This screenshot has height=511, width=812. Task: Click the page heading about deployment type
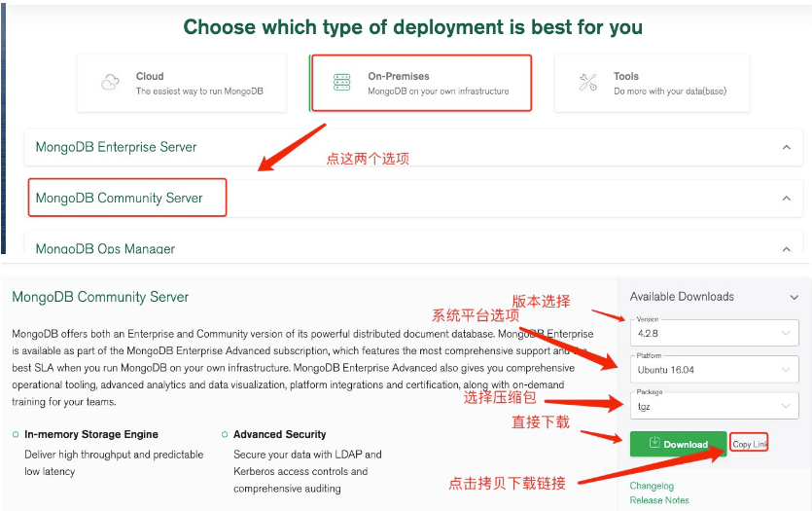click(412, 27)
